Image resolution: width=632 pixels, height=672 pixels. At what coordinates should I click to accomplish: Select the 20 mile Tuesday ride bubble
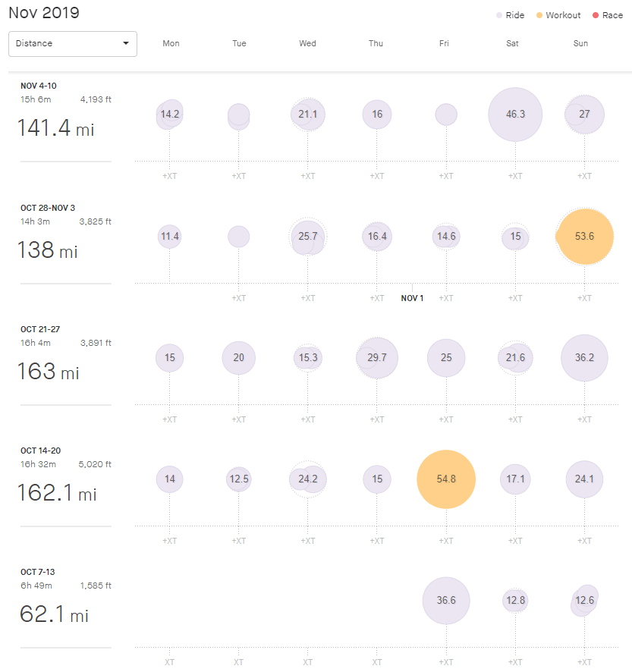point(239,358)
